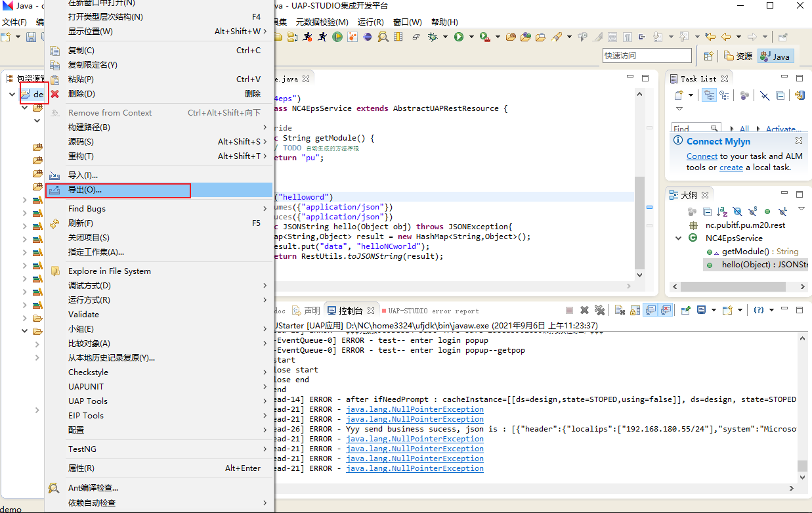Click the New Task icon in Task List
The width and height of the screenshot is (812, 513).
[679, 96]
